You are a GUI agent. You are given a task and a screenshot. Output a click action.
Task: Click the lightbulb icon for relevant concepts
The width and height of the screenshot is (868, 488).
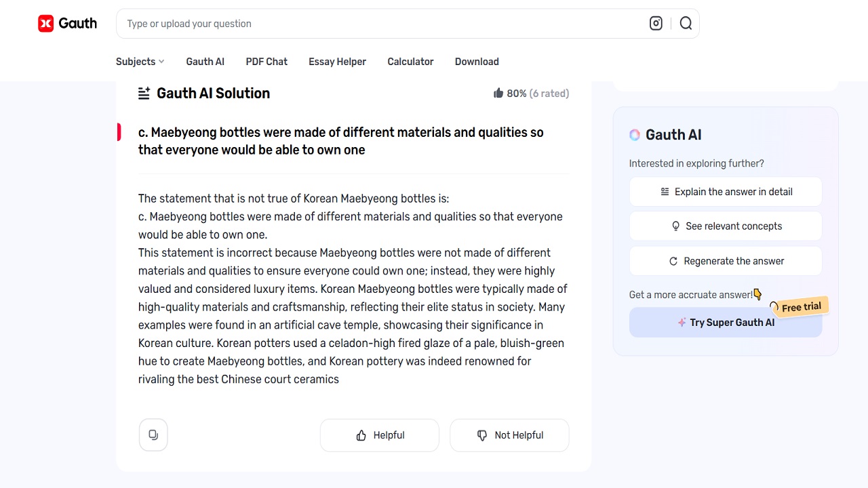675,226
